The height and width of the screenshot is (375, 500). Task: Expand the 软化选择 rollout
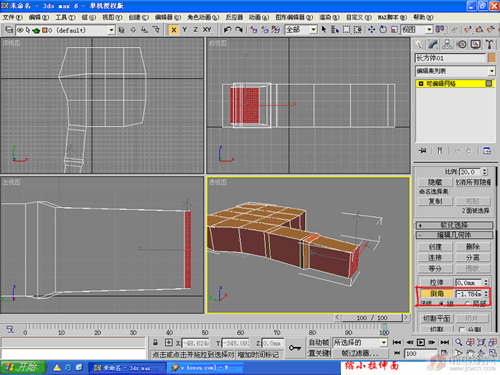click(454, 225)
